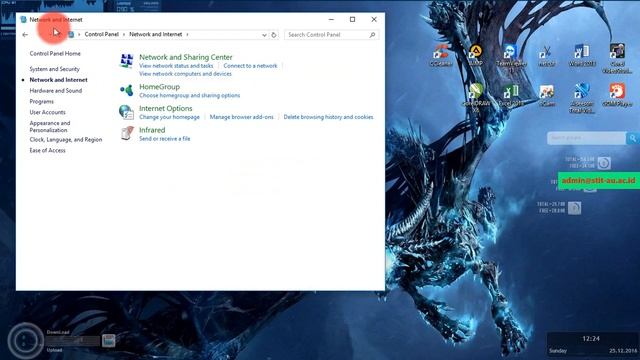Click Delete browsing history and cookies
The image size is (640, 360).
(328, 117)
